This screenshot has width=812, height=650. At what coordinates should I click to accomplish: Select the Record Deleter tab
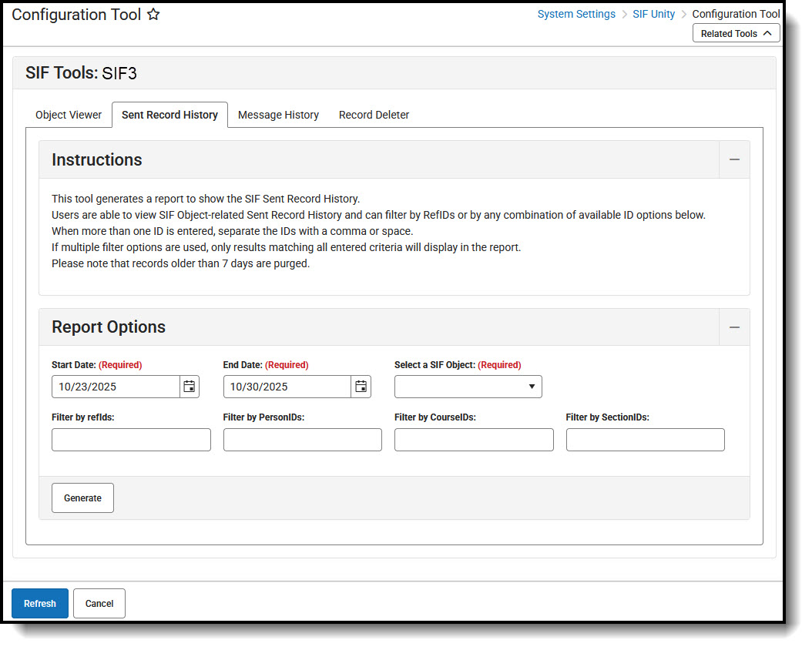click(374, 115)
